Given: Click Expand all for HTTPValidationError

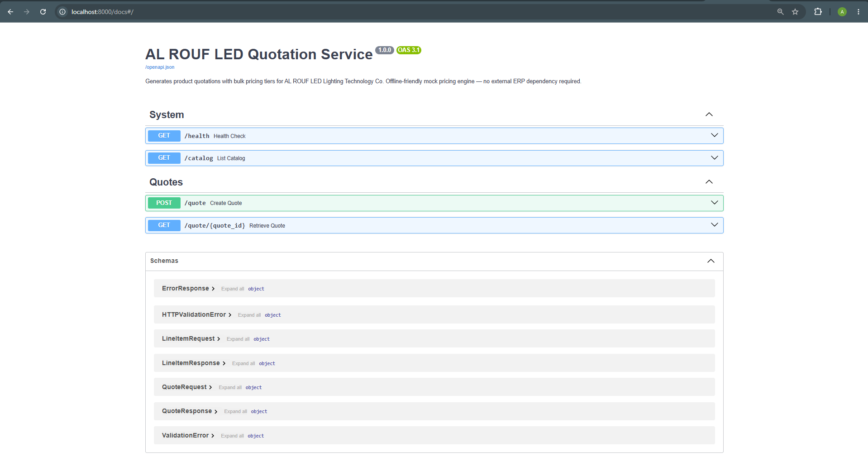Looking at the screenshot, I should point(249,315).
